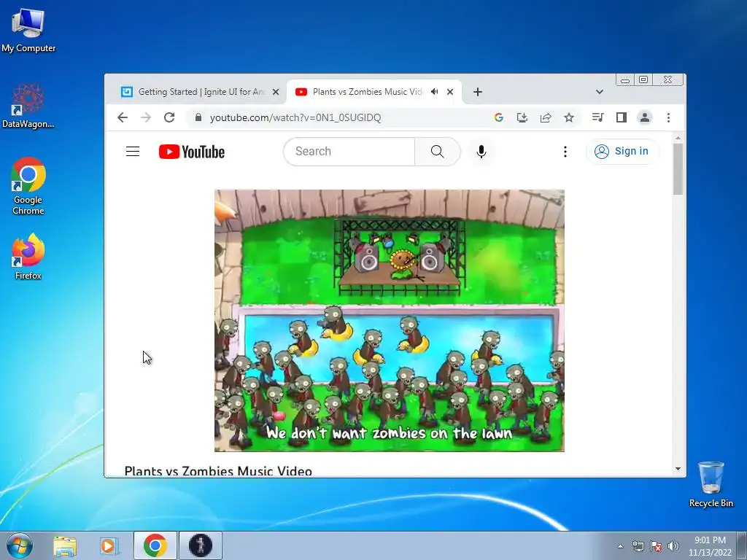Screen dimensions: 747x560
Task: Open Action Center flag icon
Action: click(x=656, y=547)
